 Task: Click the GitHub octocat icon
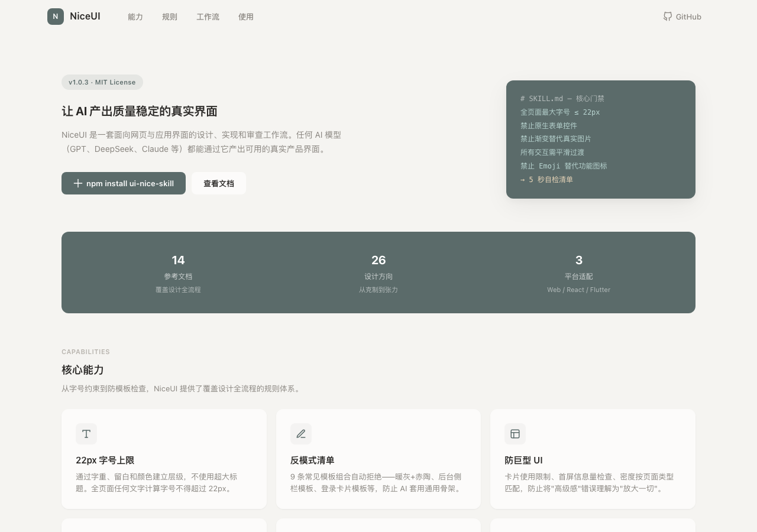pos(668,17)
